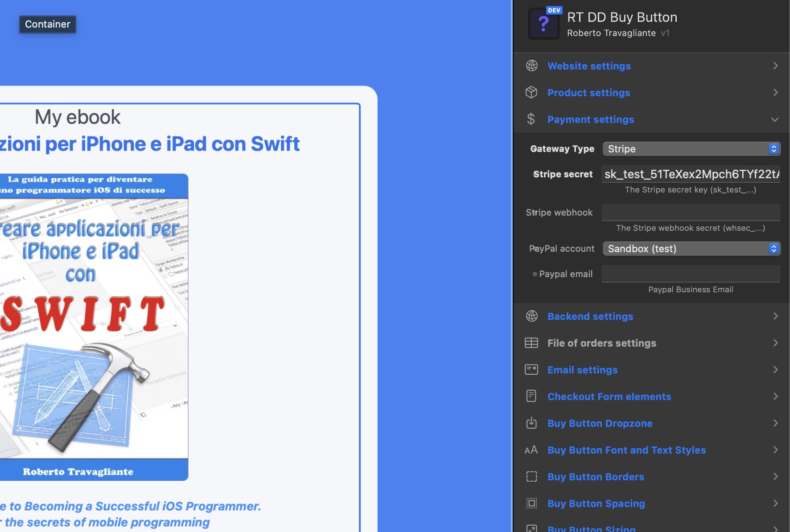Click the Stripe webhook label
Image resolution: width=790 pixels, height=532 pixels.
[x=559, y=213]
